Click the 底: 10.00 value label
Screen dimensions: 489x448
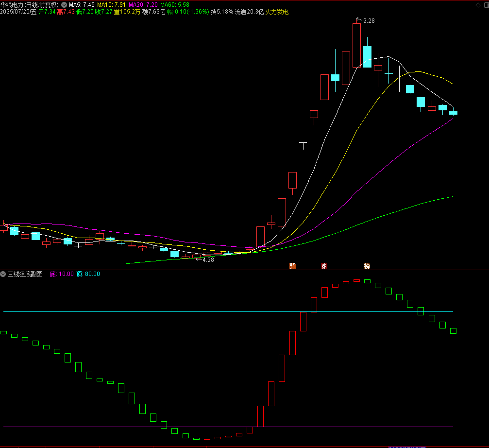pyautogui.click(x=62, y=274)
